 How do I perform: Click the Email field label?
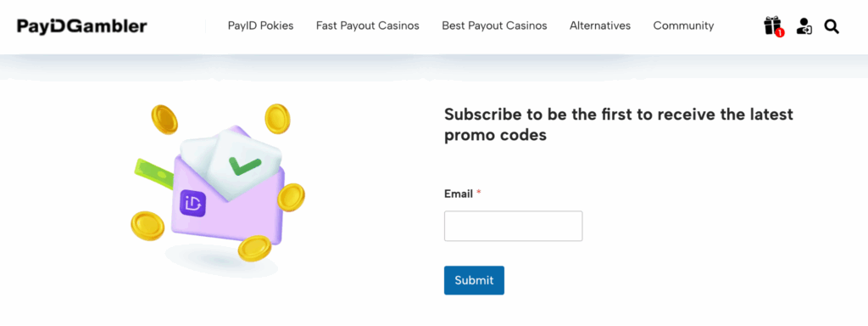459,194
